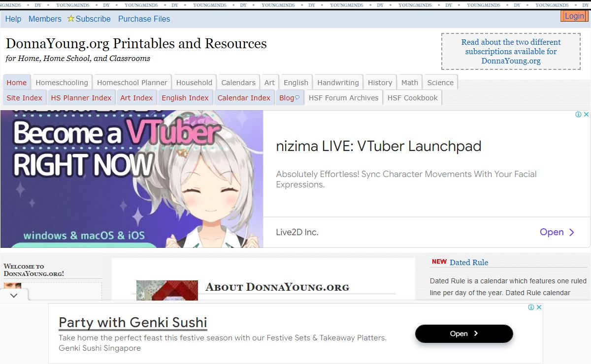
Task: Select the Home tab
Action: pos(17,83)
